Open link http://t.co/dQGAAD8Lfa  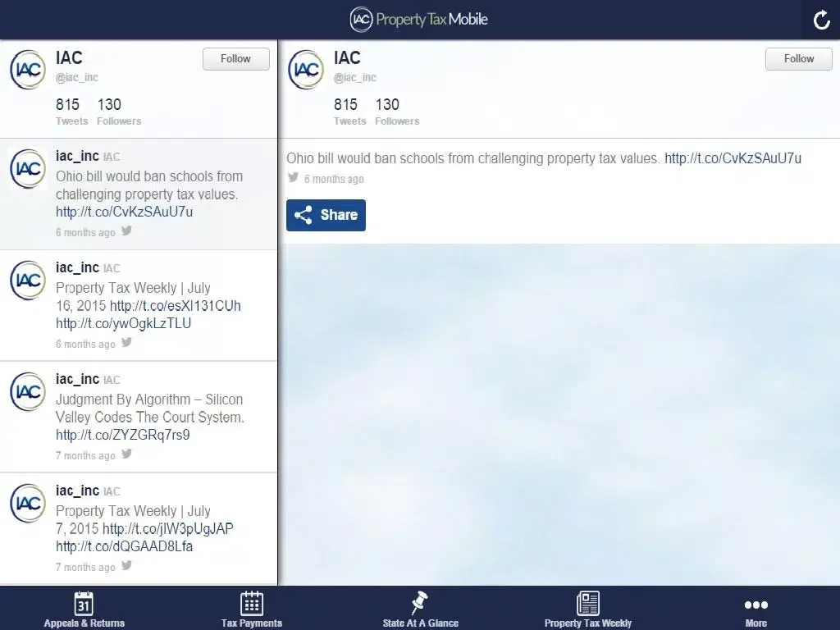pos(125,546)
